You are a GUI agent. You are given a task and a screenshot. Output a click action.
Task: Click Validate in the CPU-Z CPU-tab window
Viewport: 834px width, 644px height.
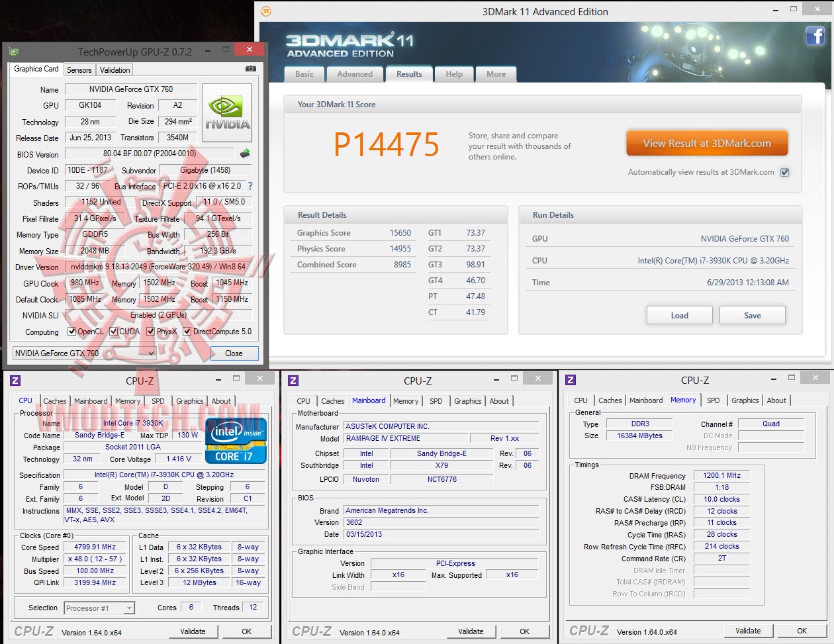(x=193, y=631)
